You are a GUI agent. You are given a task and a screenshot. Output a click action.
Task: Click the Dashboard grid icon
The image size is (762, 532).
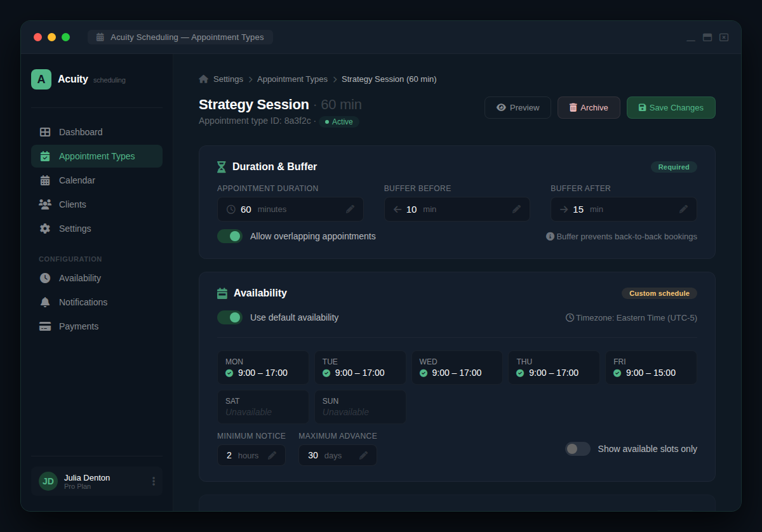point(45,132)
